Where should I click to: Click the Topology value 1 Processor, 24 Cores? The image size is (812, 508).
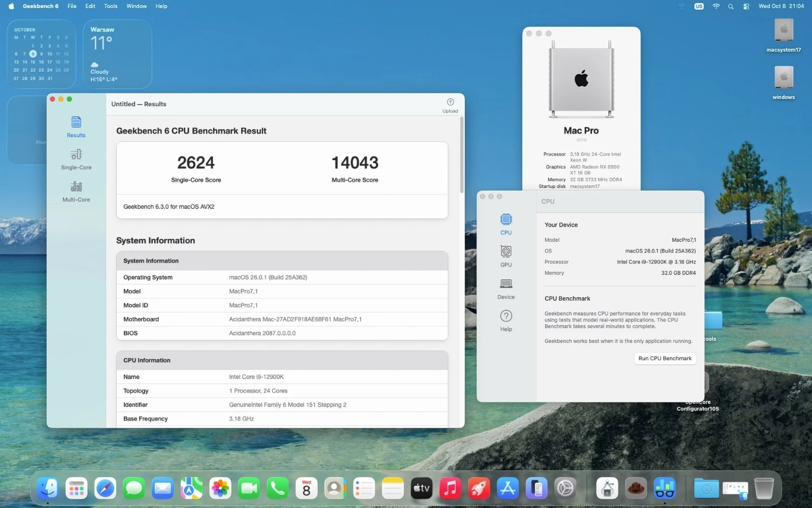[258, 391]
